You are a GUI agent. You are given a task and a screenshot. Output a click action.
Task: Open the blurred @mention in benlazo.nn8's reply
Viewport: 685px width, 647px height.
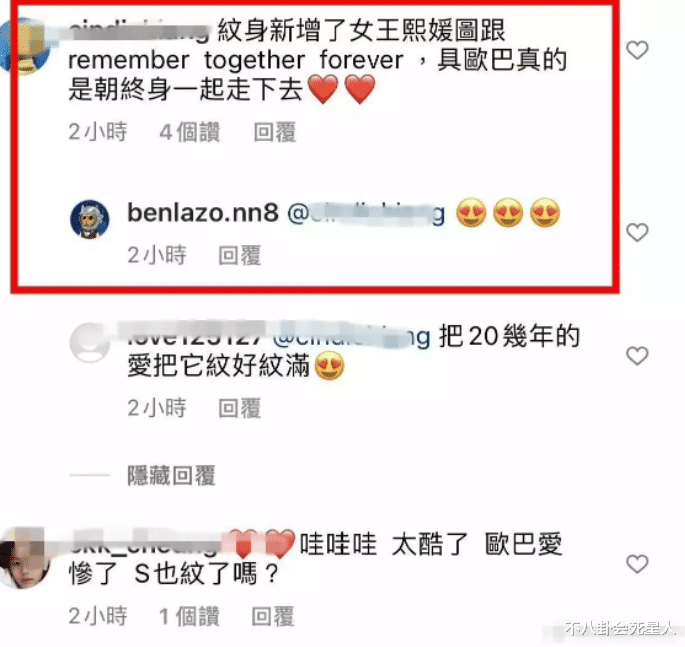click(x=366, y=213)
